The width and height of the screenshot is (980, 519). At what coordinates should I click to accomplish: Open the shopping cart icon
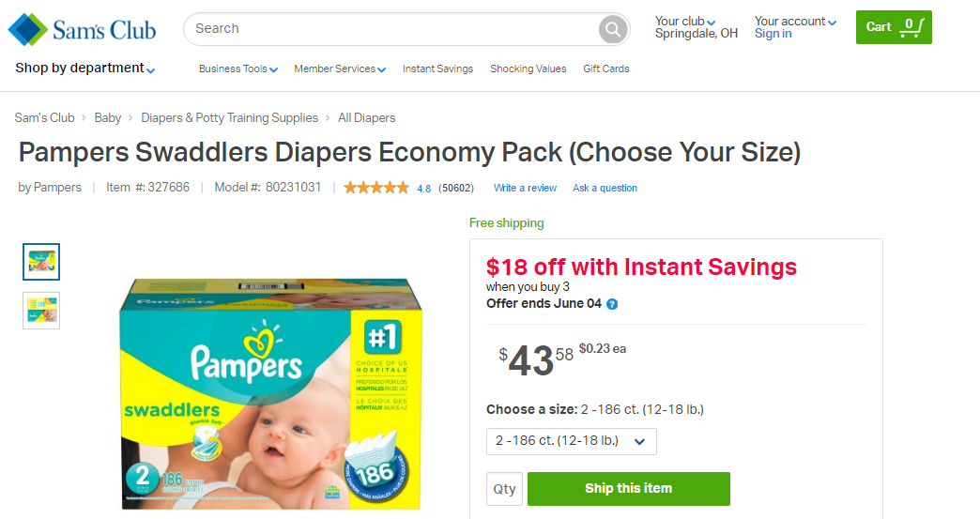[x=909, y=27]
